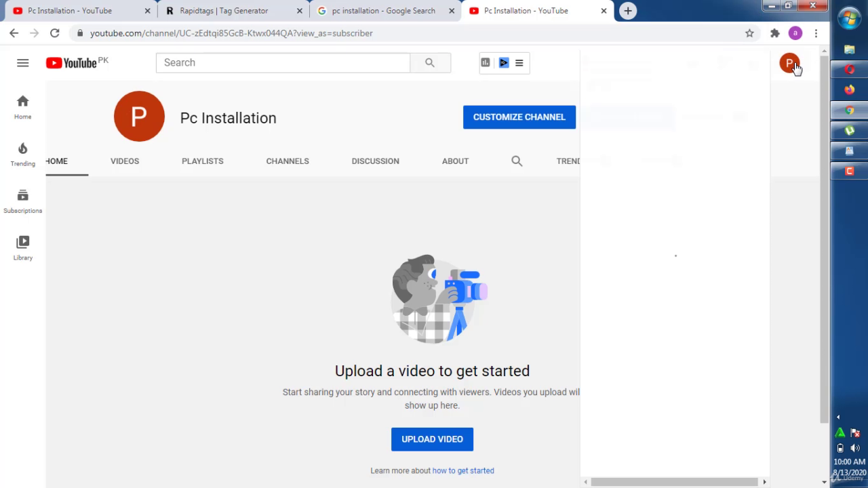Click the browser back arrow

(x=14, y=33)
